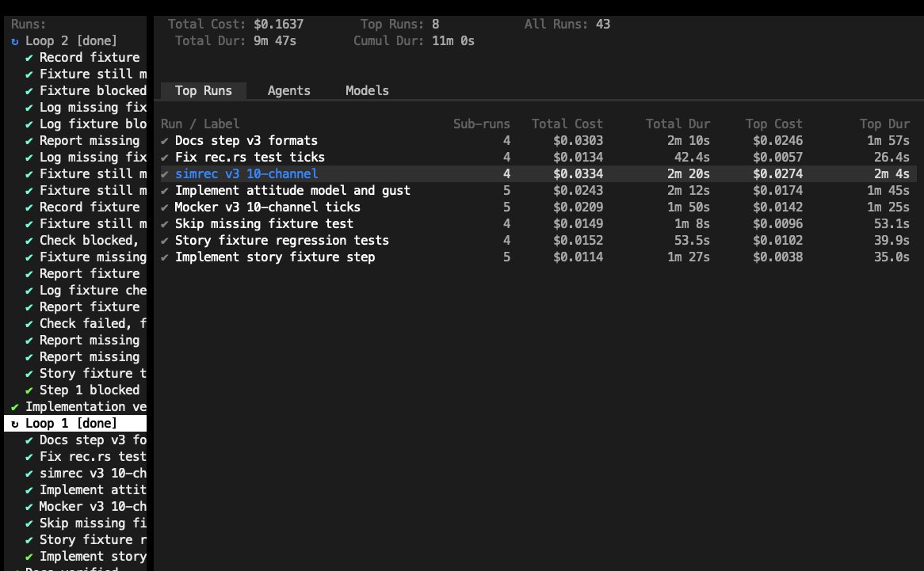Select the Docs step v3 formats run

pos(246,141)
